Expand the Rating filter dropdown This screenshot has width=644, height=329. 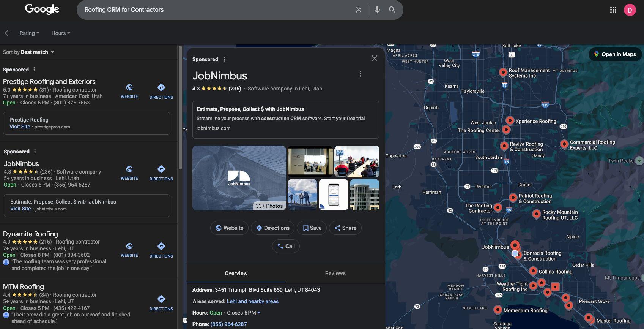[30, 33]
